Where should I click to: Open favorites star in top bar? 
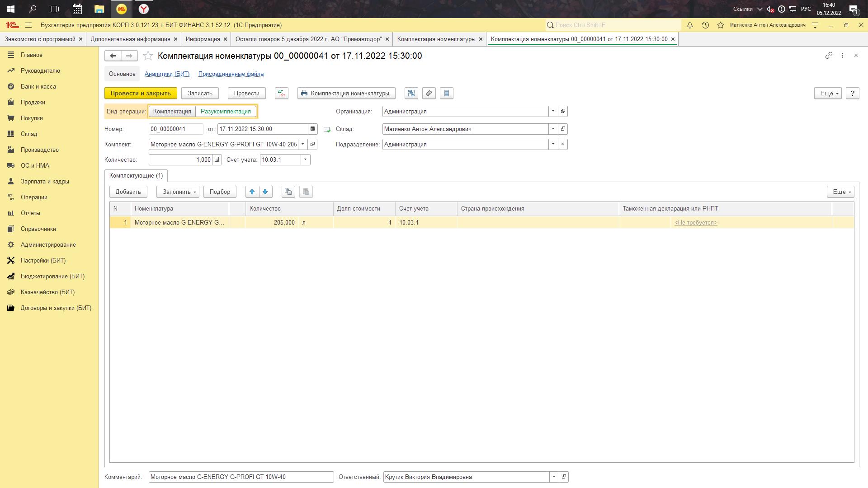pyautogui.click(x=721, y=25)
